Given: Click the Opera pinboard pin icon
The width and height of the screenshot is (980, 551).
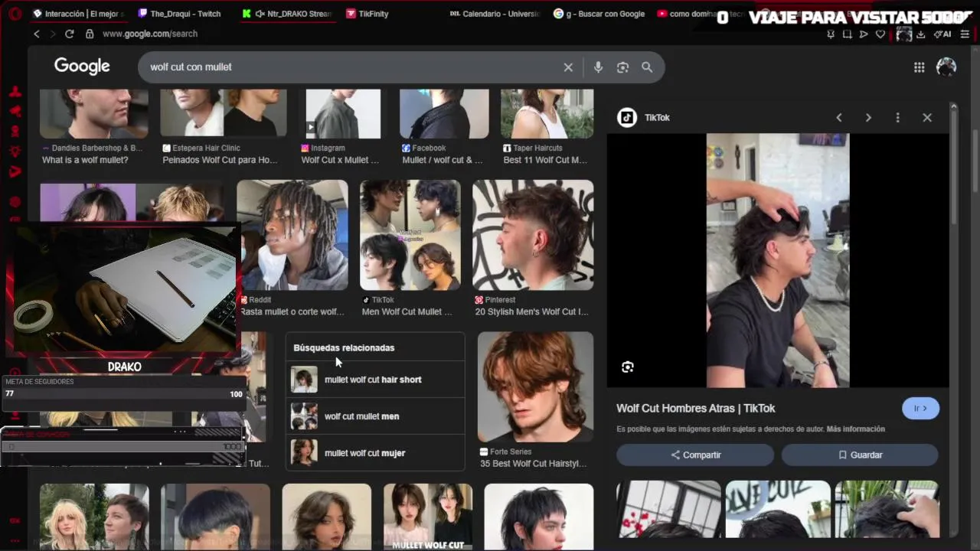Looking at the screenshot, I should click(x=831, y=34).
